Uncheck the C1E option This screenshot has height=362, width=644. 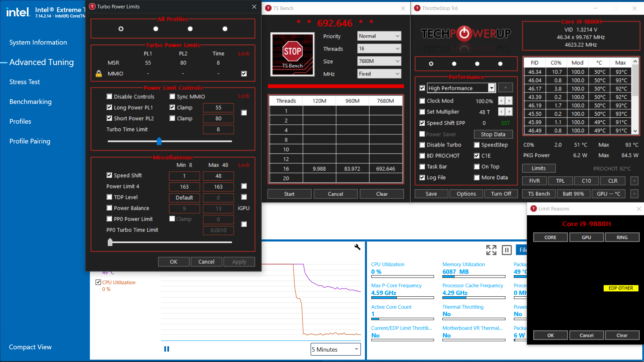477,156
